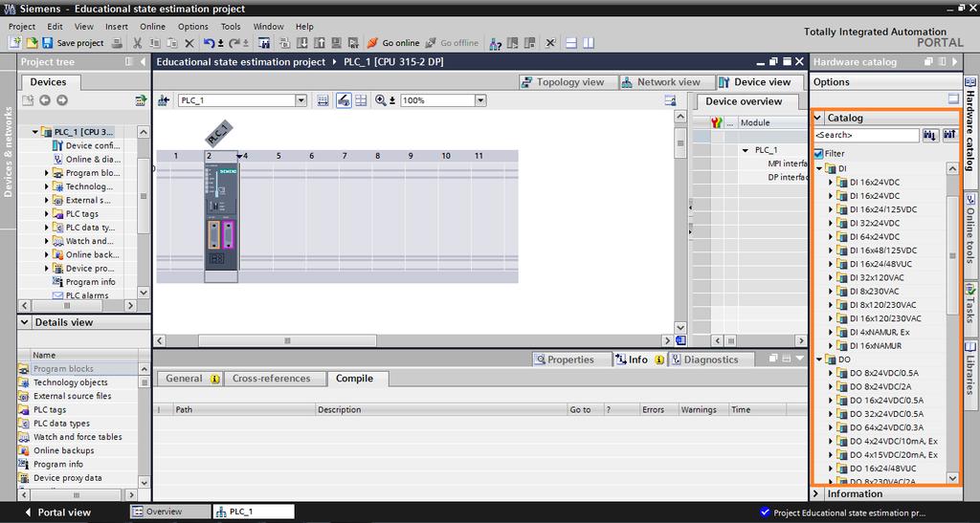
Task: Click the Cut scissors icon
Action: [138, 43]
